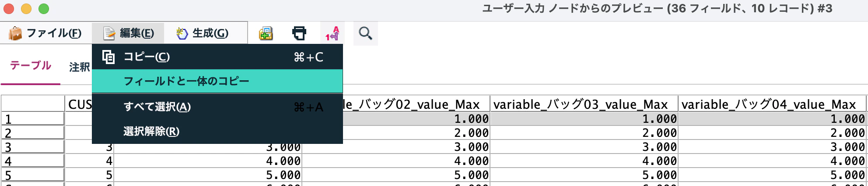Click 2.000 cell under バッグ04 column
This screenshot has width=868, height=186.
point(772,133)
